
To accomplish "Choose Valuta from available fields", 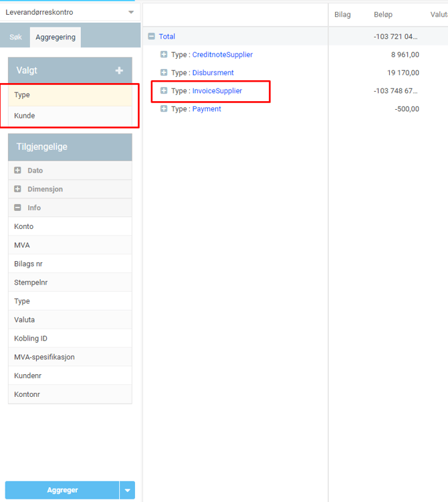I will click(25, 320).
